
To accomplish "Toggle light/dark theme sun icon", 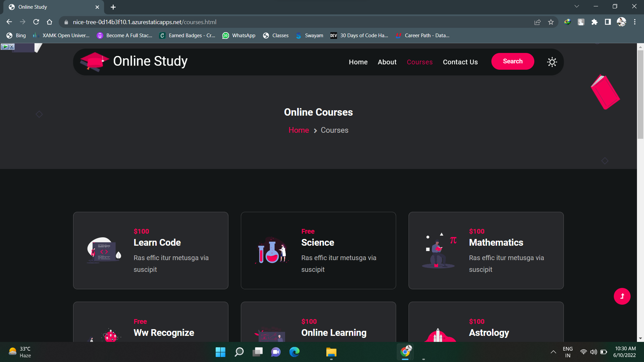I will coord(552,62).
